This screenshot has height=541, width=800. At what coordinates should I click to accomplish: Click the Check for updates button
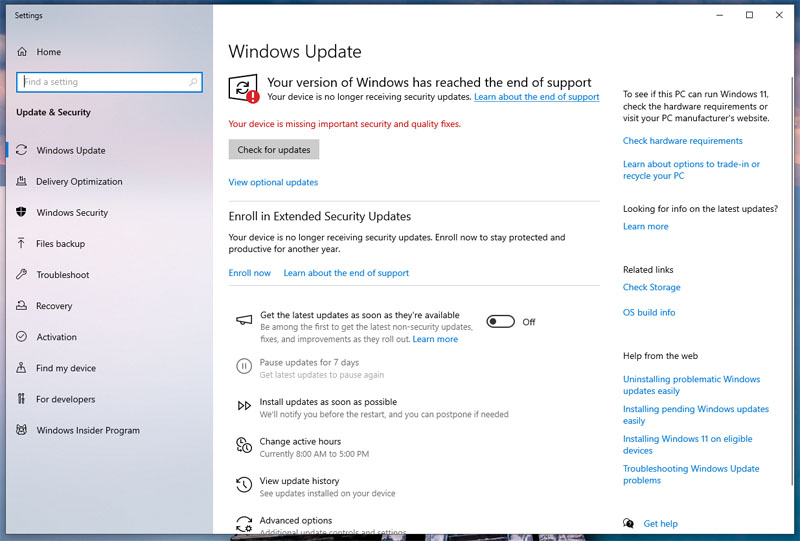[273, 150]
